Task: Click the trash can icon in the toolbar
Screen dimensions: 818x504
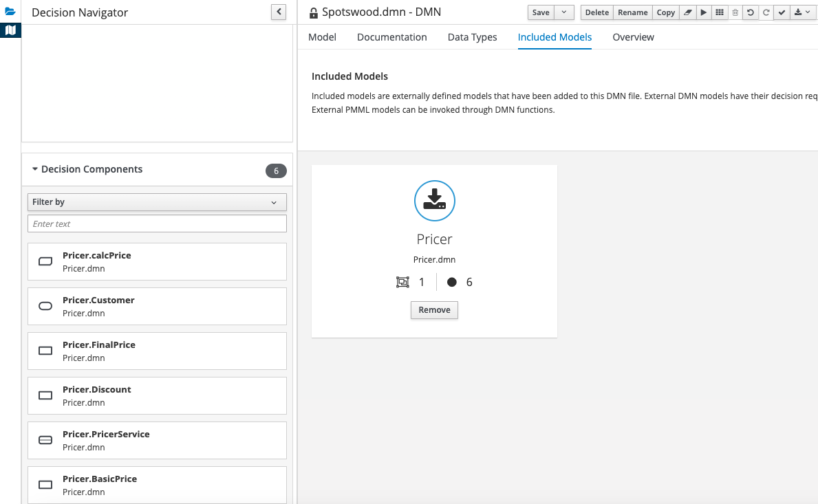Action: pyautogui.click(x=735, y=12)
